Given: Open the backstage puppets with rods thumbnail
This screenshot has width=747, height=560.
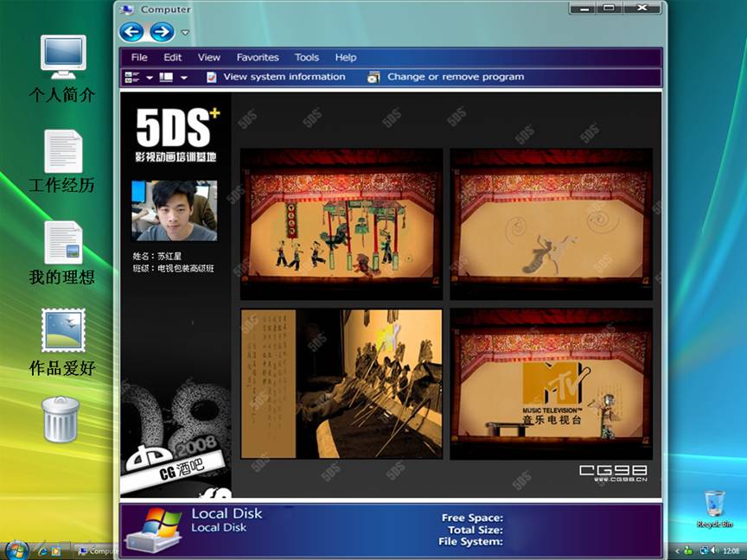Looking at the screenshot, I should [x=342, y=384].
